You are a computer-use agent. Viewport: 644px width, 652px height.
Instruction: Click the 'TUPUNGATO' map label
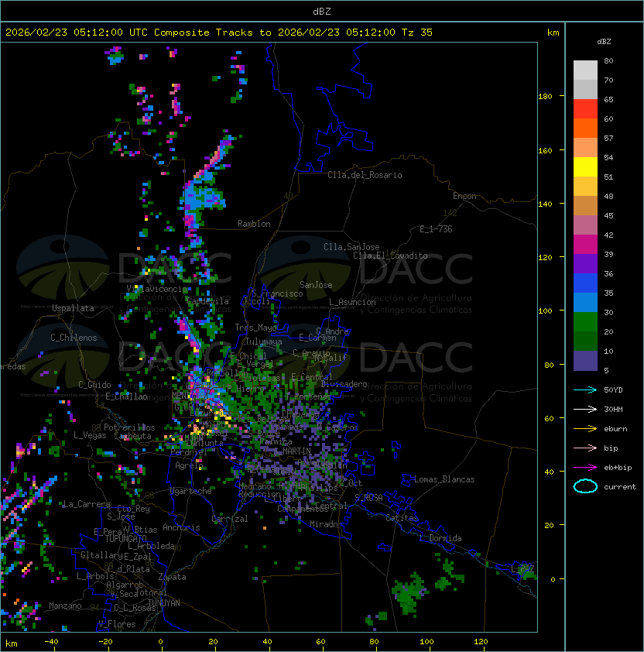125,538
